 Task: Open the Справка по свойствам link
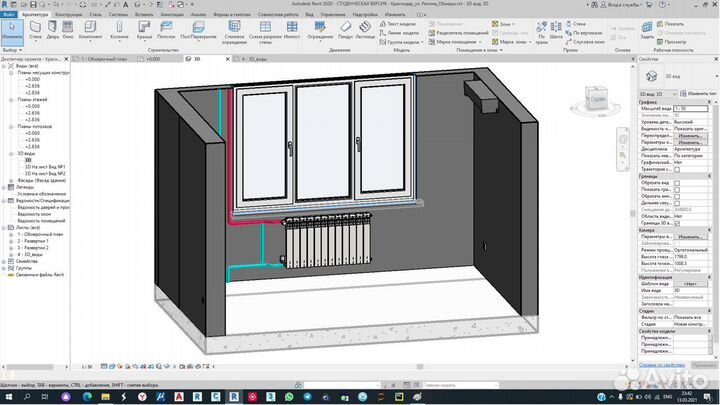661,367
